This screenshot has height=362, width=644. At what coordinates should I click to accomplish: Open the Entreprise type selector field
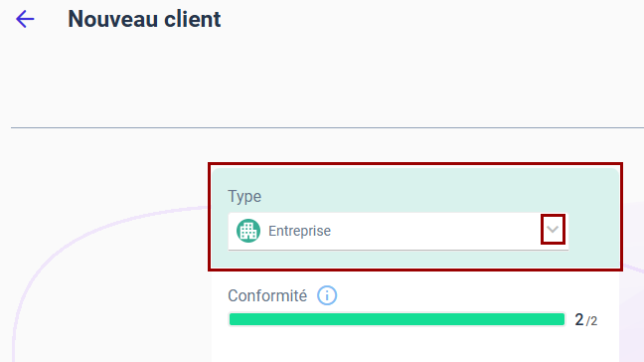point(398,232)
